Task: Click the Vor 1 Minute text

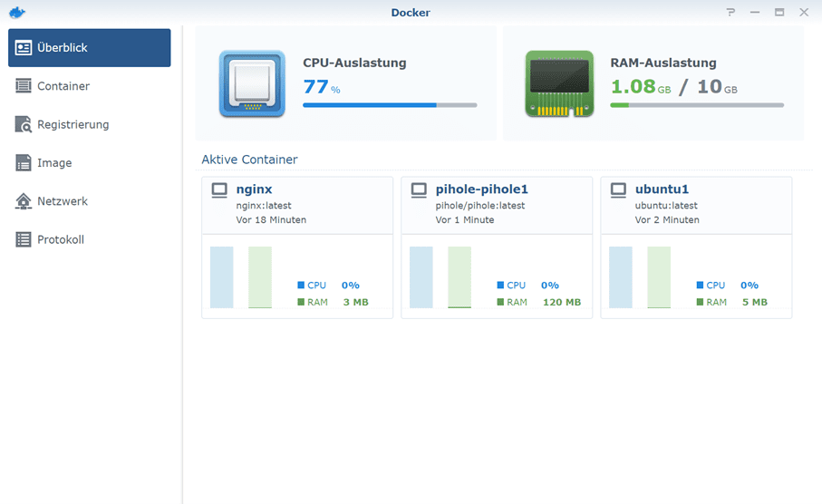Action: 465,219
